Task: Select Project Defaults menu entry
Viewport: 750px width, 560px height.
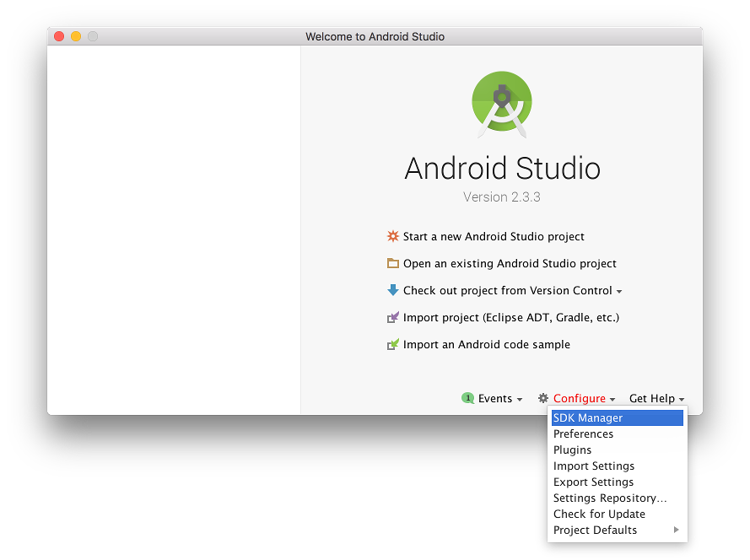Action: (617, 530)
